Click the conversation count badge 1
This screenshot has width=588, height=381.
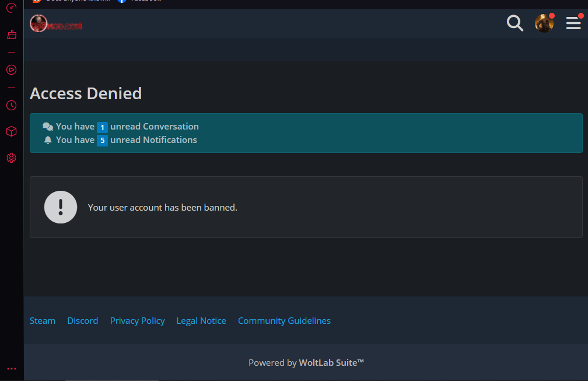coord(102,127)
